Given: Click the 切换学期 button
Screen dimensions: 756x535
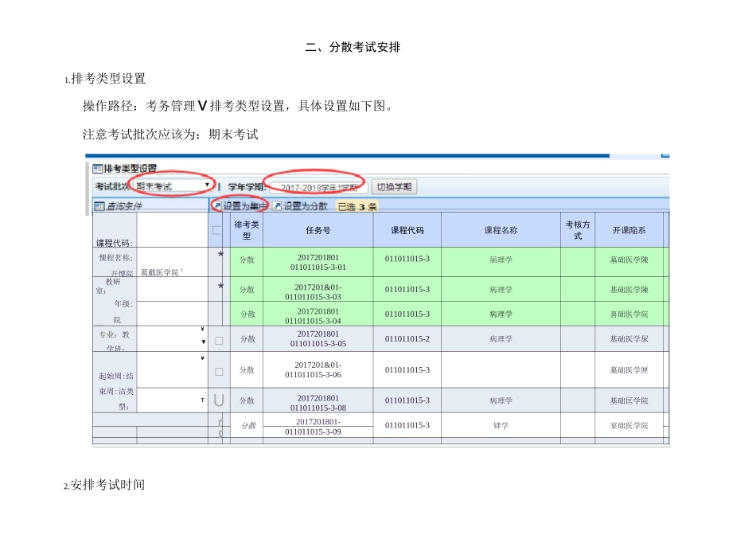Looking at the screenshot, I should (x=395, y=187).
